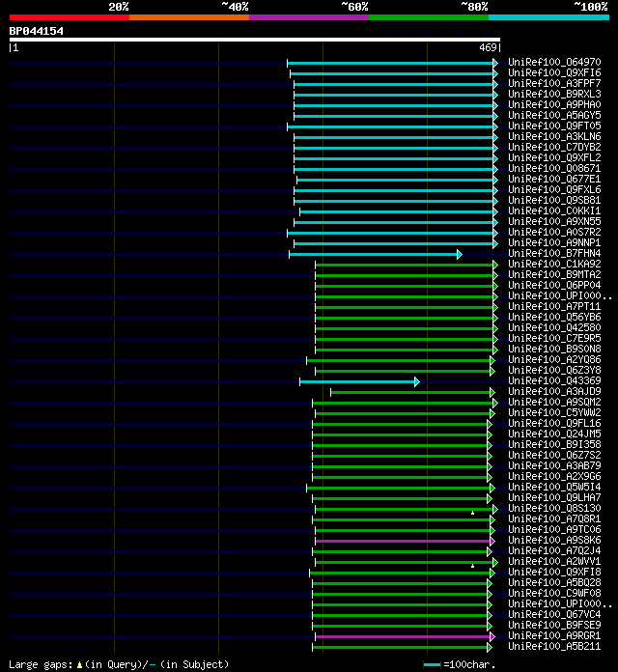The height and width of the screenshot is (672, 618).
Task: Select the UniRef100_Q9LHA7 label
Action: click(x=554, y=497)
